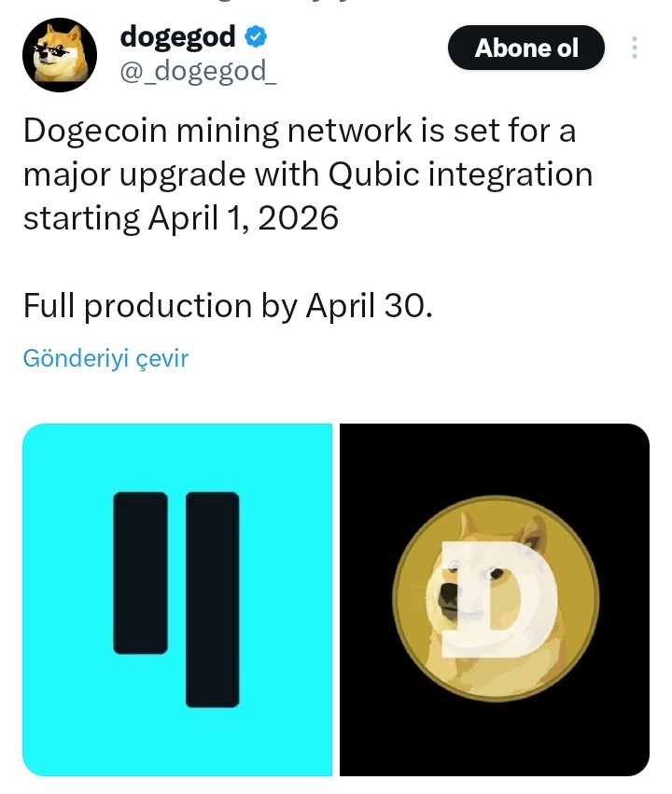Open the three-dot more options menu
Image resolution: width=672 pixels, height=794 pixels.
pos(635,48)
